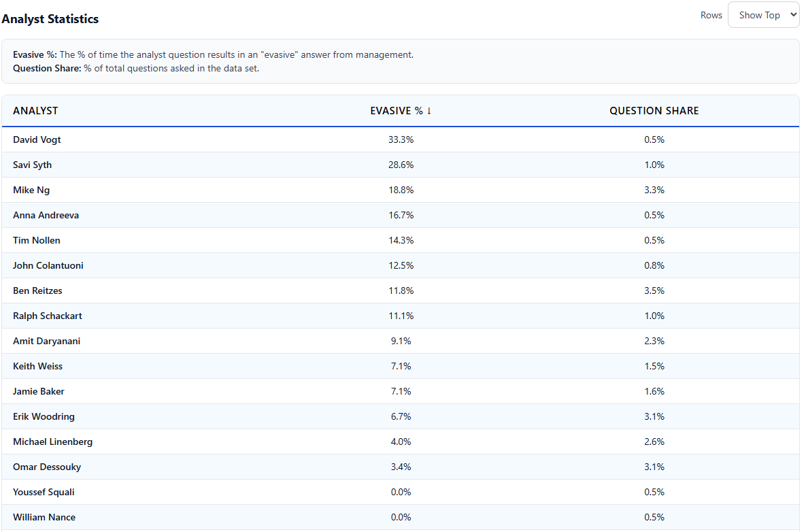Image resolution: width=806 pixels, height=532 pixels.
Task: Select the Michael Linenberg analyst name
Action: click(53, 442)
